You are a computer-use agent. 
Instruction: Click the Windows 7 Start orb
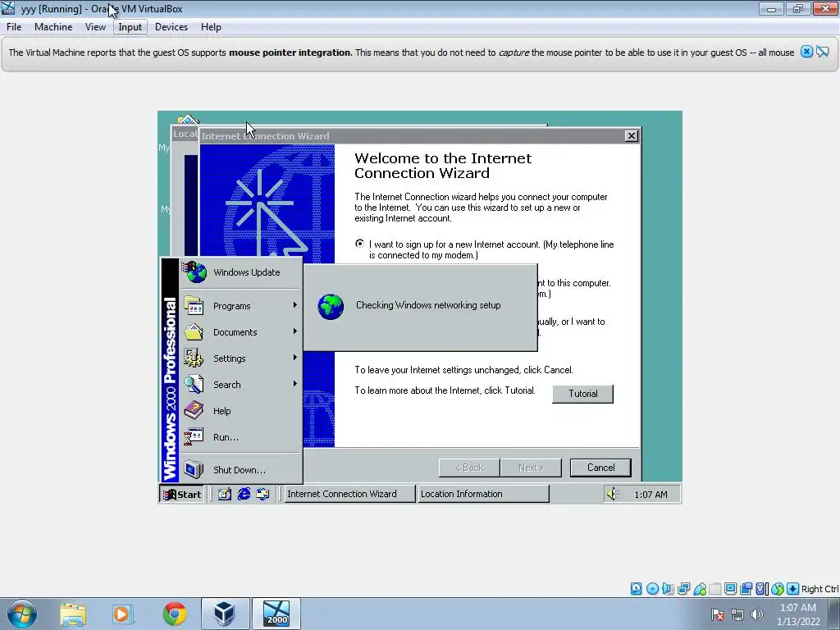tap(22, 614)
